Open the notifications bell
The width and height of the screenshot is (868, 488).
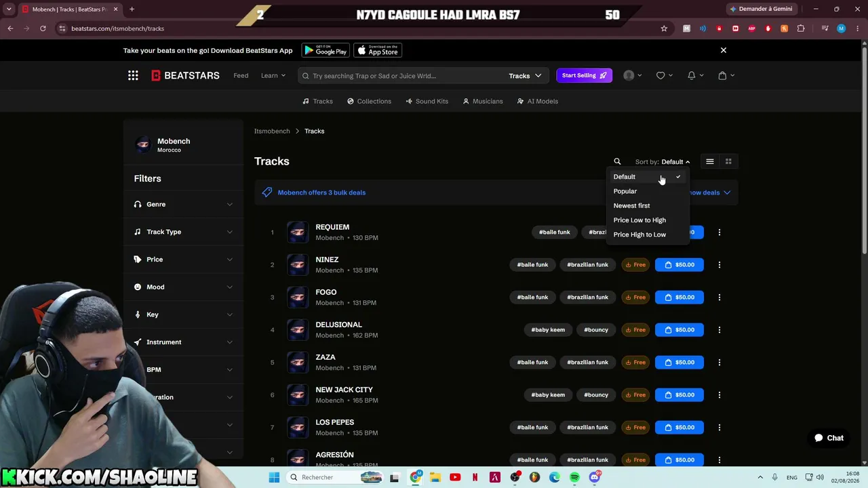(691, 75)
